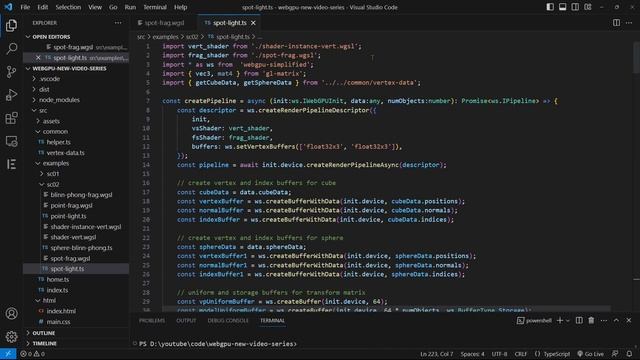Screen dimensions: 640x360
Task: Change the UTF-8 encoding setting
Action: point(499,354)
